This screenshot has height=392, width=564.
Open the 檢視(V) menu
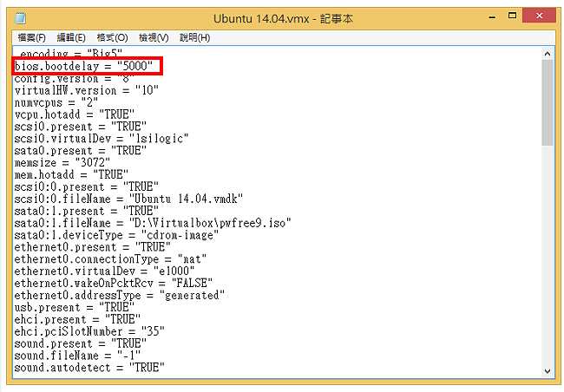[154, 37]
